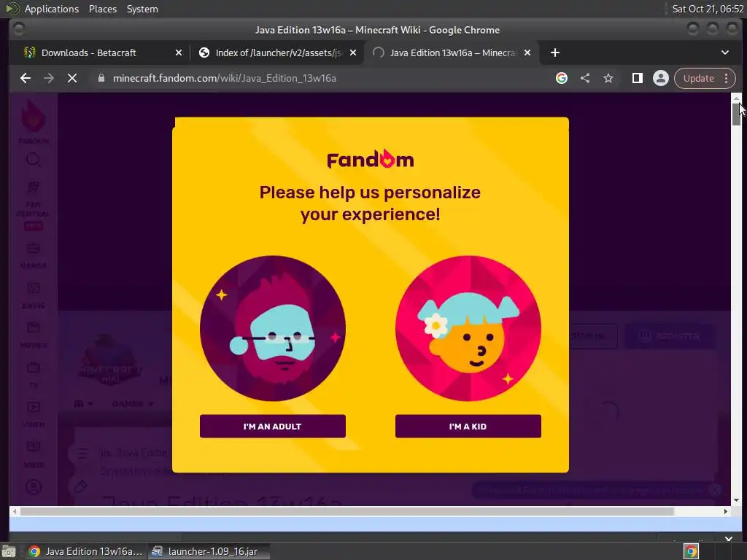This screenshot has height=560, width=747.
Task: Click the dimmed REGISTER button behind dialog
Action: tap(670, 336)
